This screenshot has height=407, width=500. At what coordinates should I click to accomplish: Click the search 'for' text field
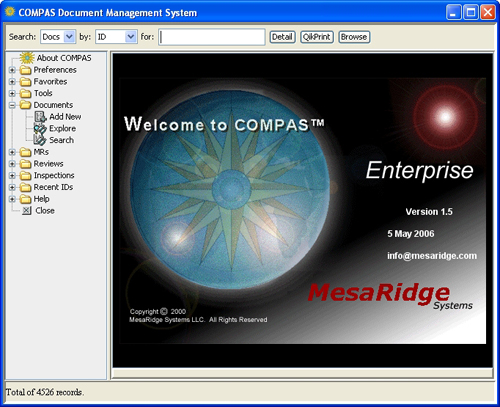212,37
